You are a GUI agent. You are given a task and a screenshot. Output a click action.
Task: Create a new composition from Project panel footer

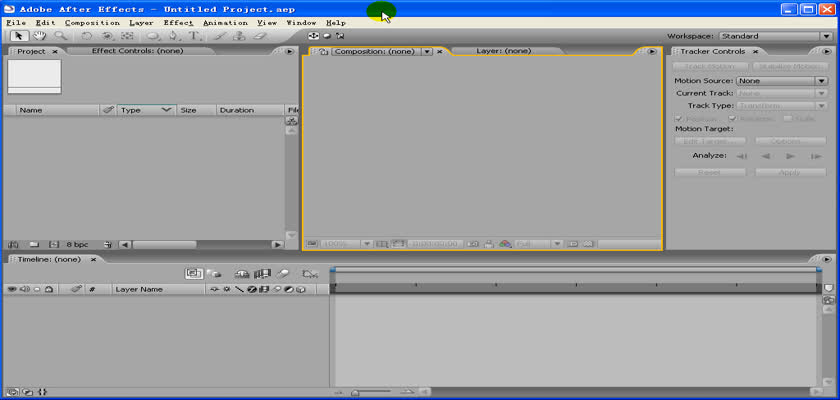pos(54,244)
